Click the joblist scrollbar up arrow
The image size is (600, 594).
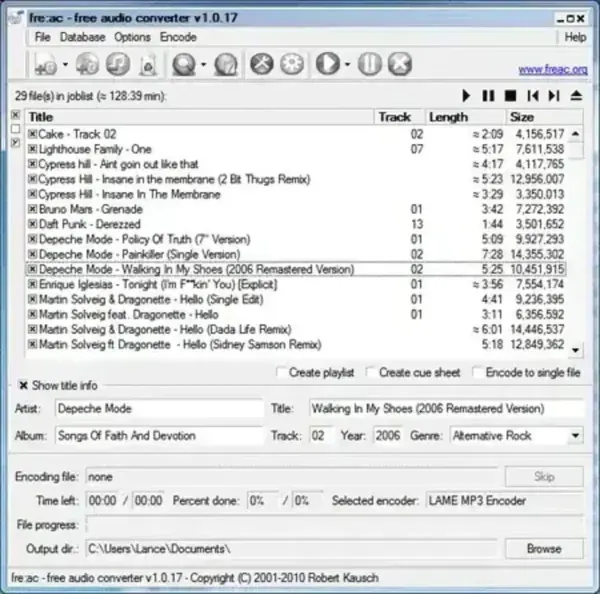point(576,134)
